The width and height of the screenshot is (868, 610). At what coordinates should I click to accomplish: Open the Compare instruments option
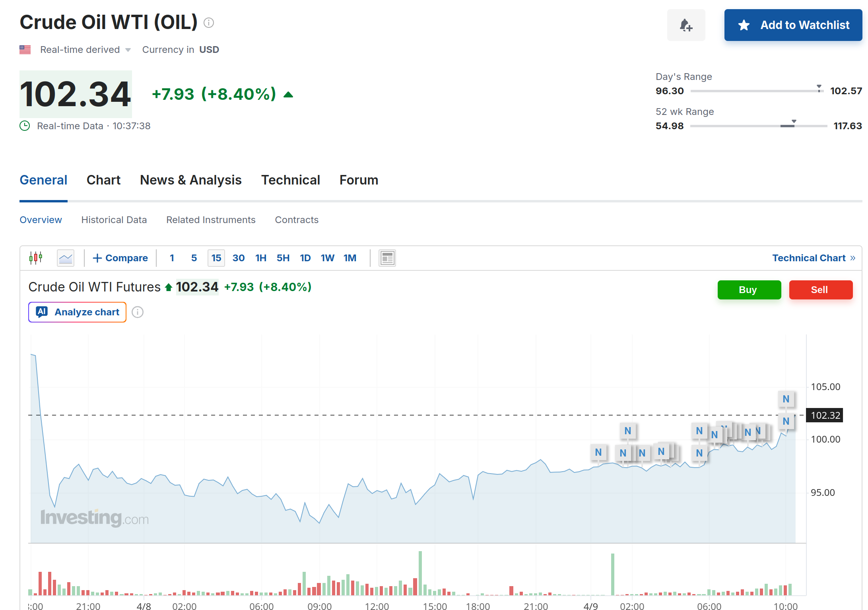120,258
